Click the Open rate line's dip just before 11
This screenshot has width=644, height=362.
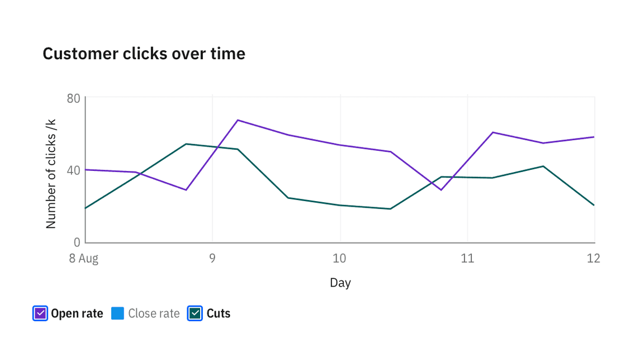(x=441, y=190)
